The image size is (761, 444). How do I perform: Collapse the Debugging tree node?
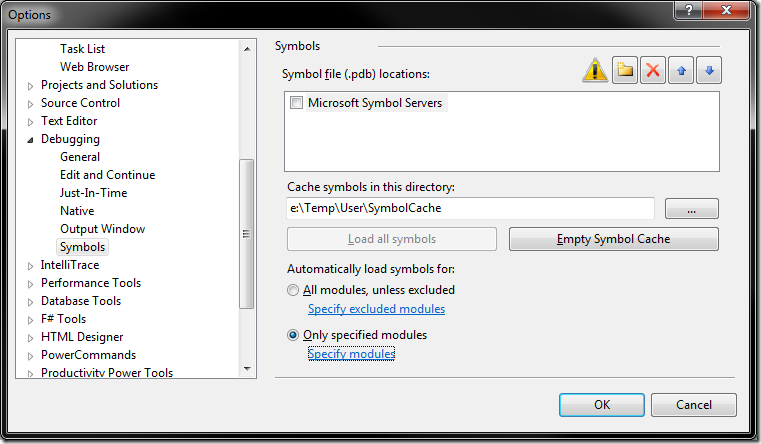(x=31, y=140)
